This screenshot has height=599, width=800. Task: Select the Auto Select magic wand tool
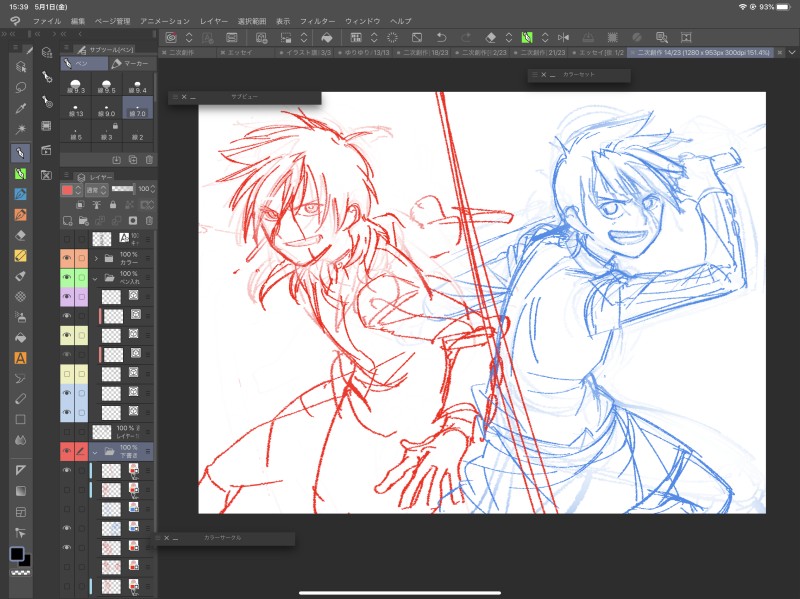pyautogui.click(x=20, y=129)
